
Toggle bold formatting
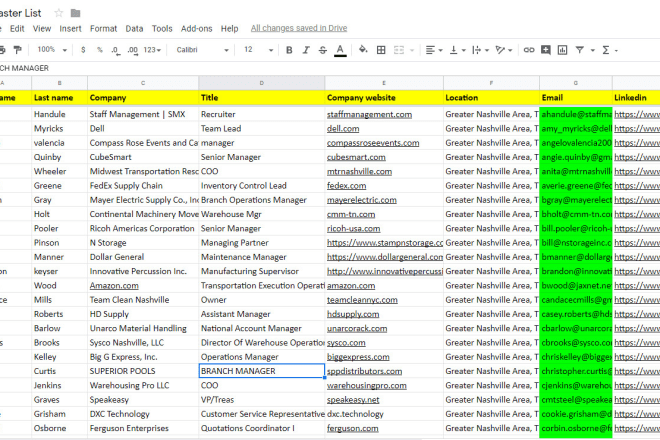pyautogui.click(x=289, y=50)
